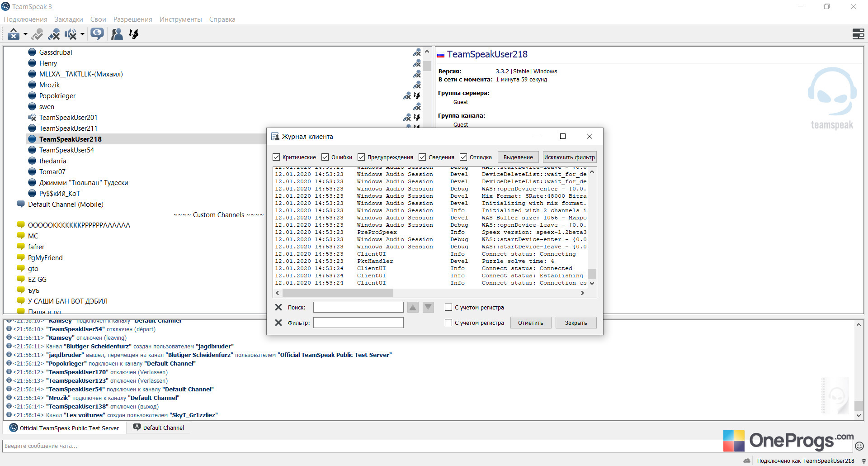
Task: Click the activate microphone toolbar icon
Action: [38, 34]
